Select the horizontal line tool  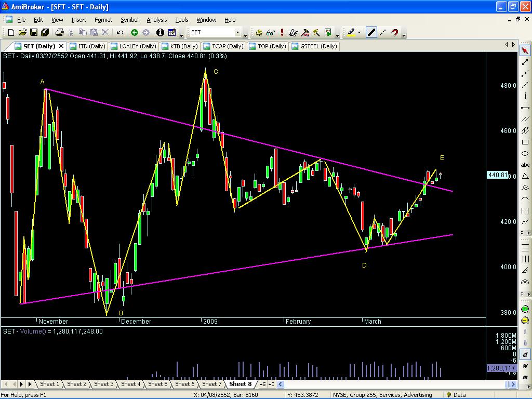pos(525,108)
